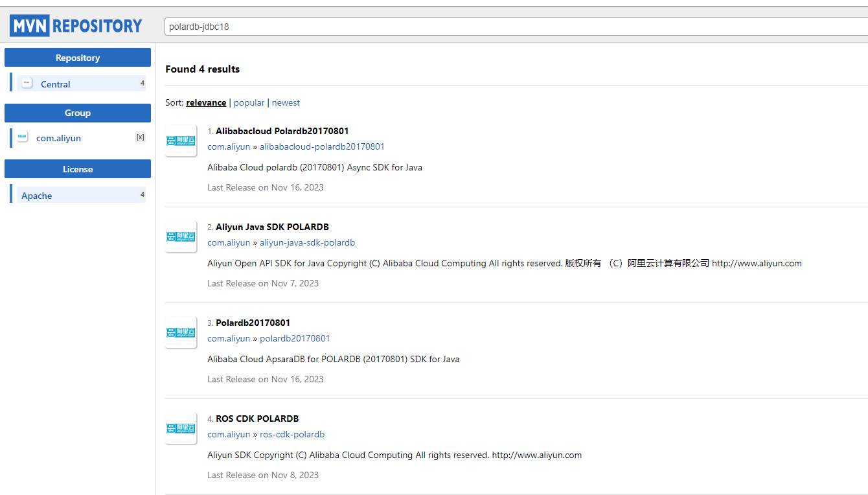Remove com.aliyun group filter with [x]
Screen dimensions: 868x495
(140, 137)
